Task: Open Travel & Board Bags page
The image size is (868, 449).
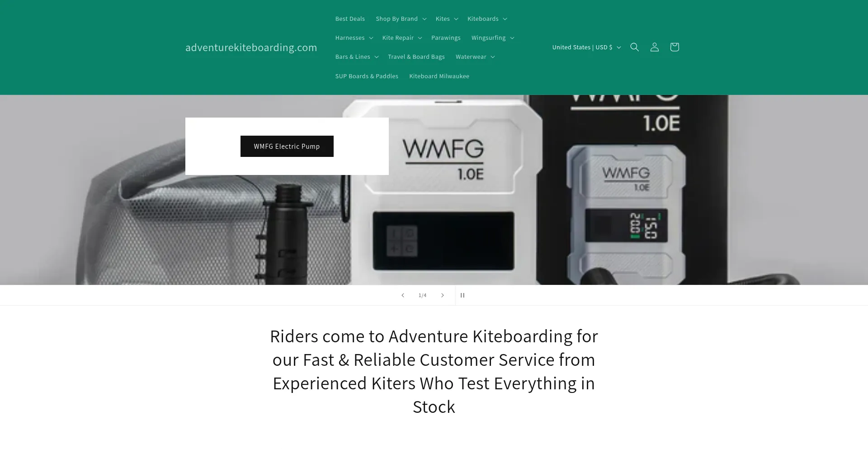Action: 416,57
